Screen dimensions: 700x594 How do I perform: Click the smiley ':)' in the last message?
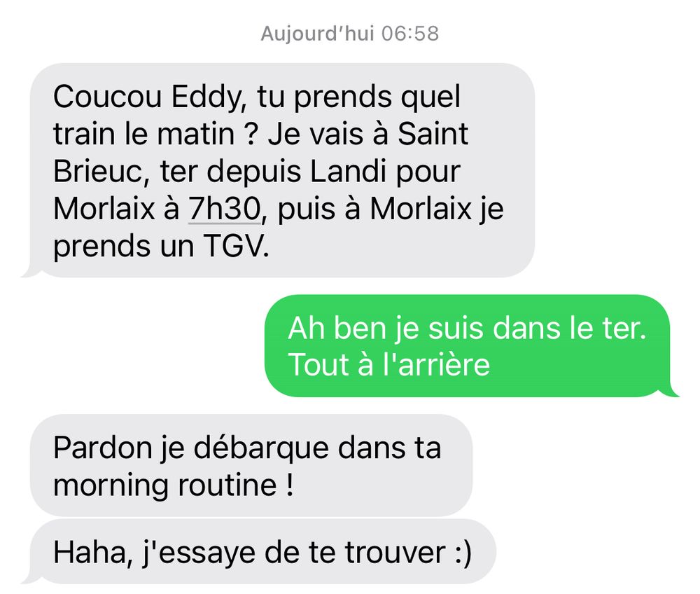coord(463,553)
